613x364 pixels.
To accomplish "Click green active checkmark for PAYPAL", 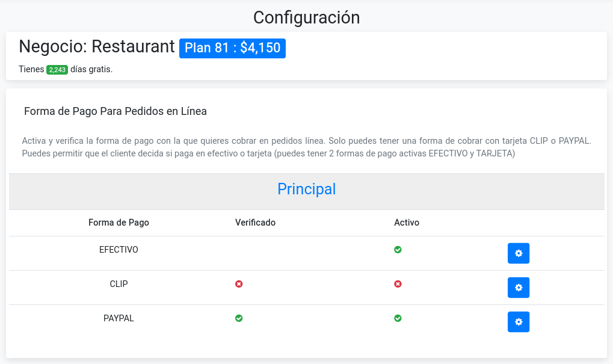I will [398, 318].
